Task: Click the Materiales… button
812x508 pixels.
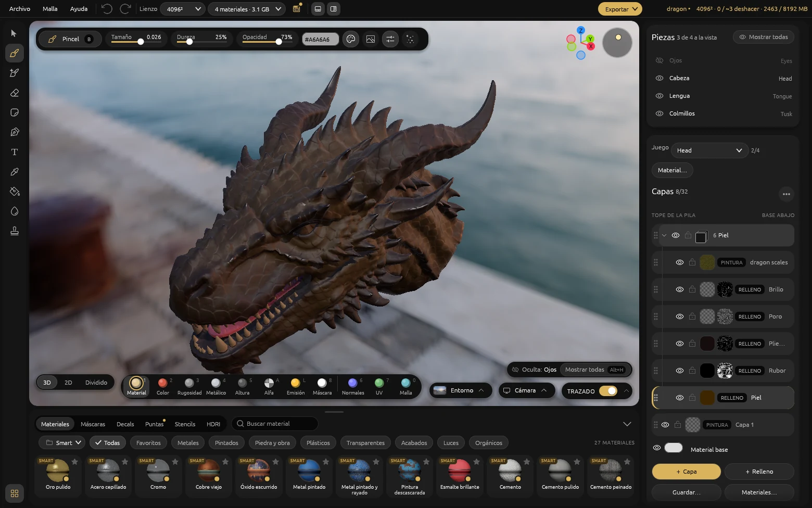Action: pos(759,492)
